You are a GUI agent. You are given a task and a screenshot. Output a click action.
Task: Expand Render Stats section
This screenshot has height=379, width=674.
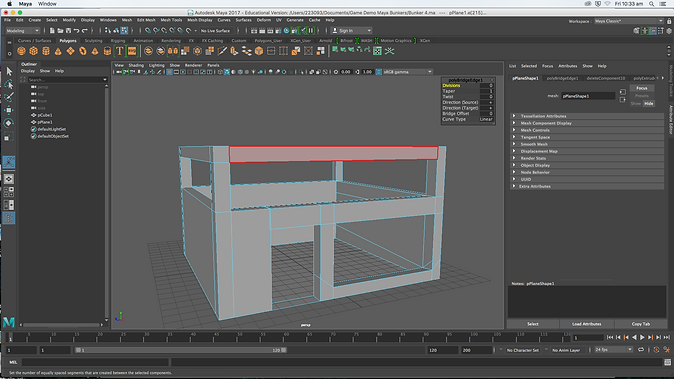point(587,158)
